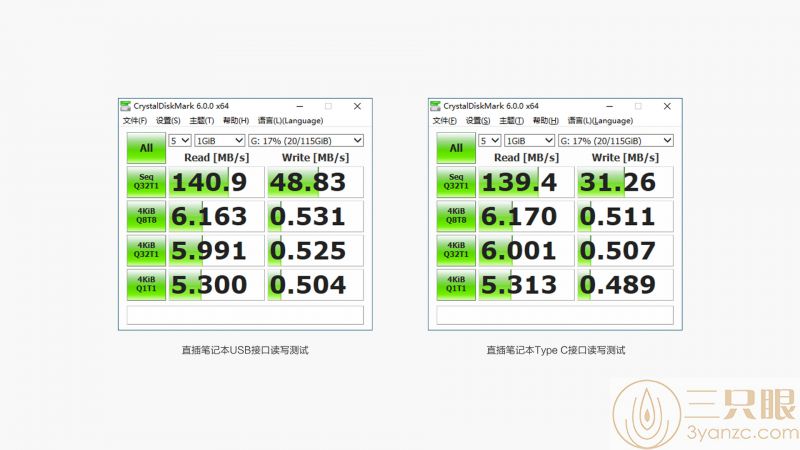Click the comment field in right window

555,315
